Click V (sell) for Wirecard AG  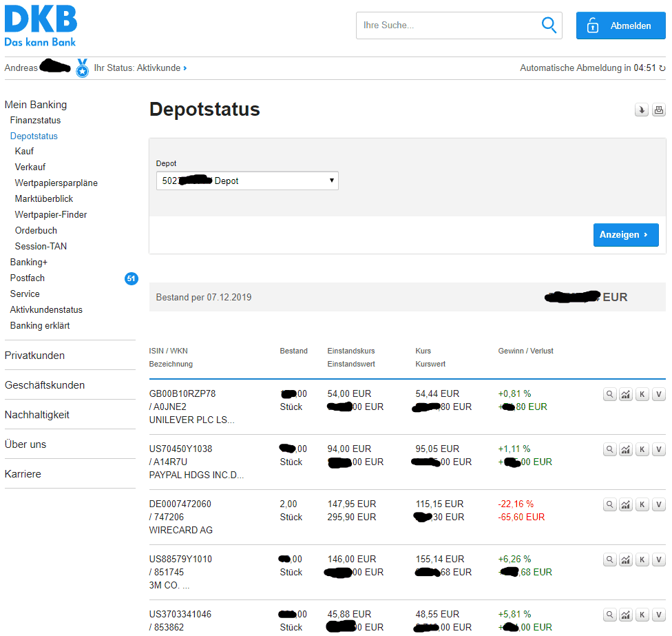tap(659, 504)
